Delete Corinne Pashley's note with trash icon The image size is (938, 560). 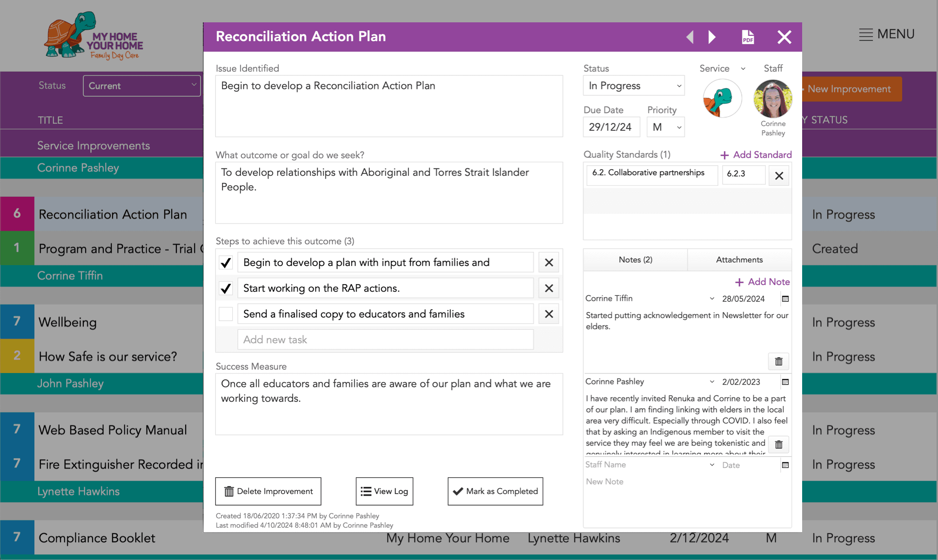click(778, 445)
